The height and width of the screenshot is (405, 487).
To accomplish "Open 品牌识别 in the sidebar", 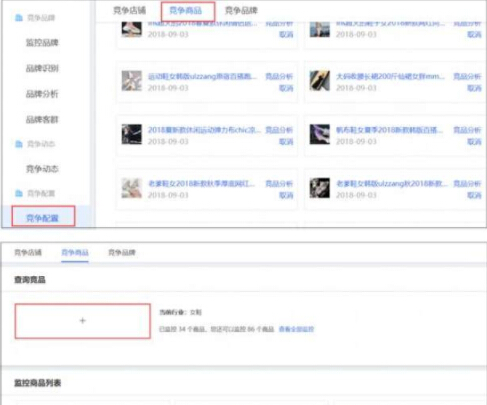I will pos(42,68).
